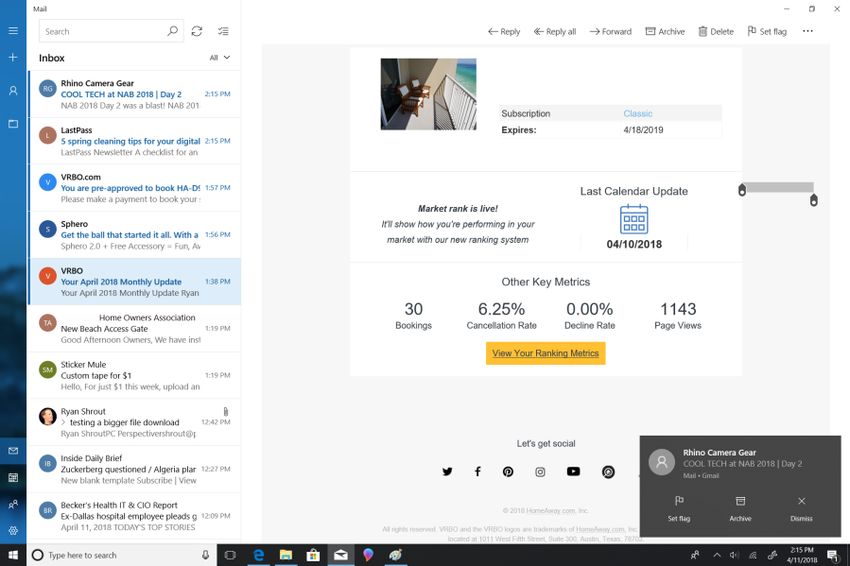Viewport: 850px width, 566px height.
Task: Click the property balcony photo
Action: point(428,94)
